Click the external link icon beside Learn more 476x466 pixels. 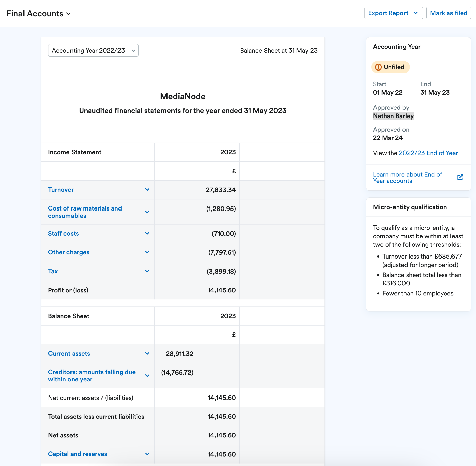click(460, 177)
